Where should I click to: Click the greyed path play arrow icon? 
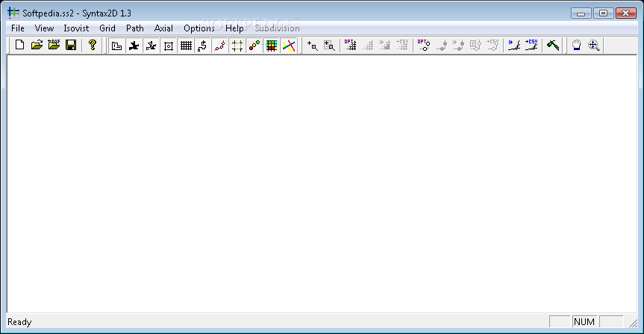click(458, 45)
